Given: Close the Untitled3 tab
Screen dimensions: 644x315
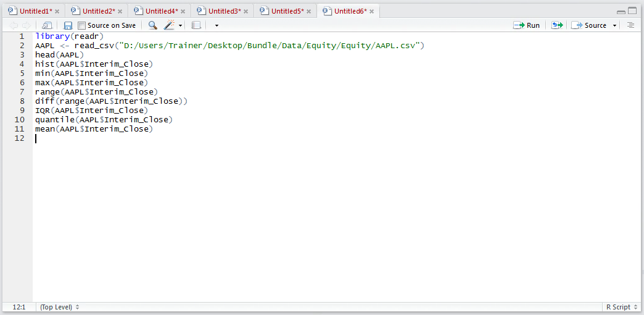Looking at the screenshot, I should (x=246, y=12).
